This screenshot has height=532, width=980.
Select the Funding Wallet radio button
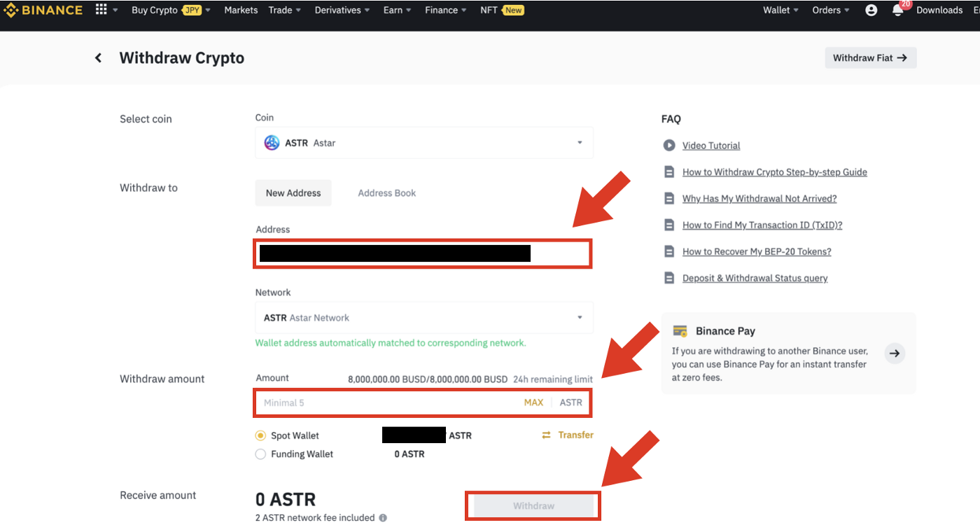260,454
